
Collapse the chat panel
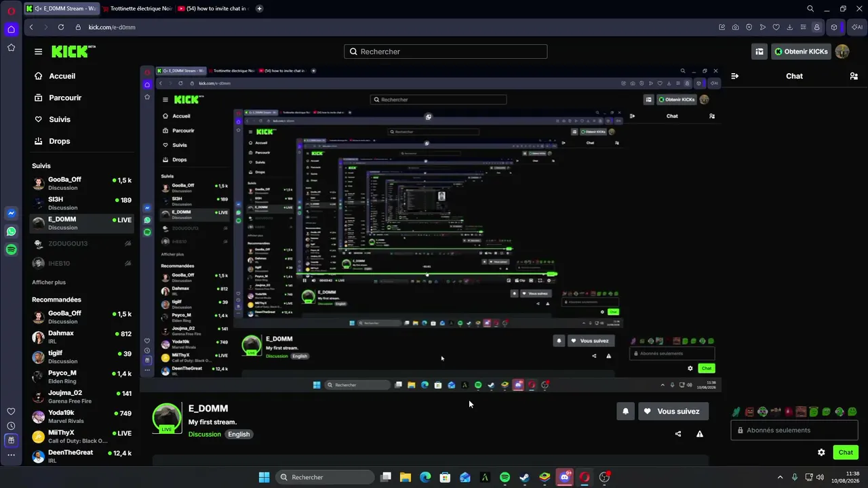click(734, 76)
